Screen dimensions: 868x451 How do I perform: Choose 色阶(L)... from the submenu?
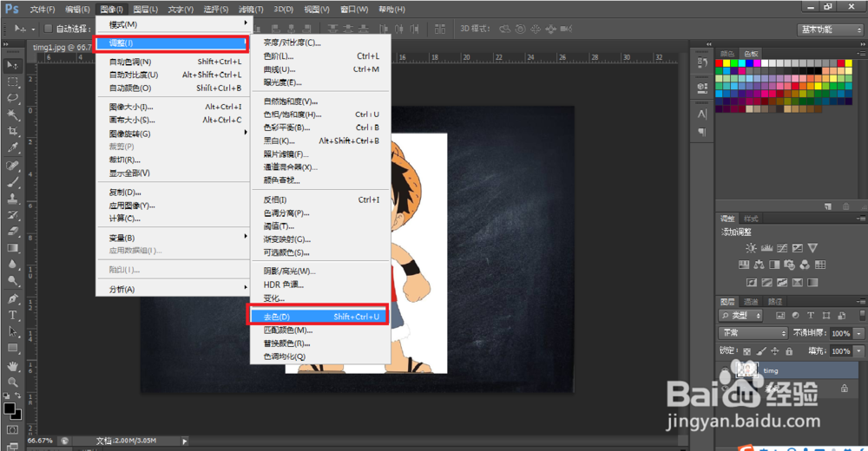coord(320,56)
